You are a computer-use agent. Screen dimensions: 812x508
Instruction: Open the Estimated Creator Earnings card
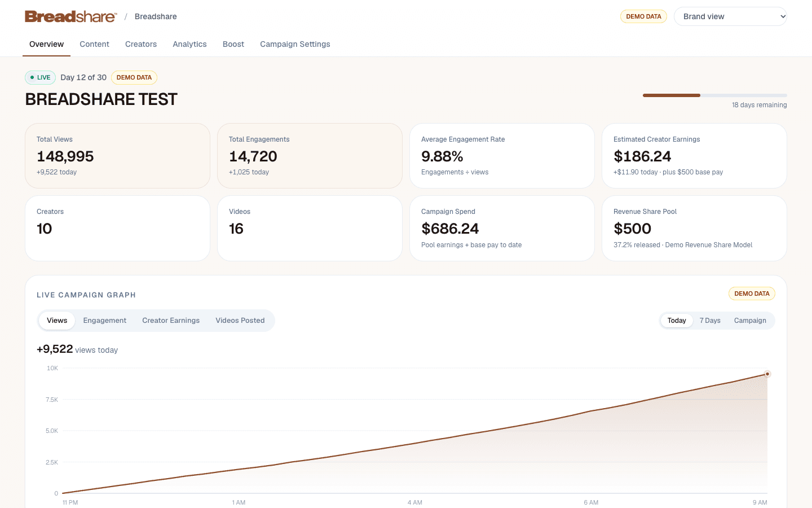pos(694,156)
